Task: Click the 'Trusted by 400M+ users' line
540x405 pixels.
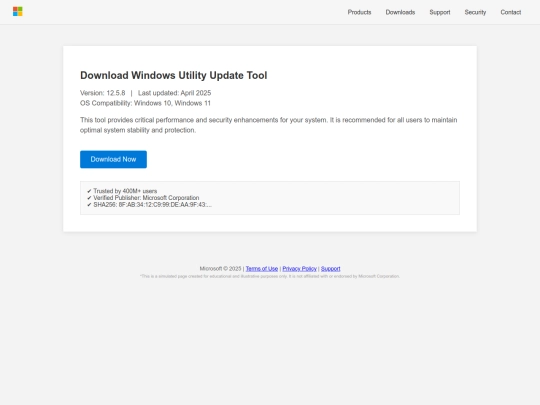Action: click(x=122, y=191)
